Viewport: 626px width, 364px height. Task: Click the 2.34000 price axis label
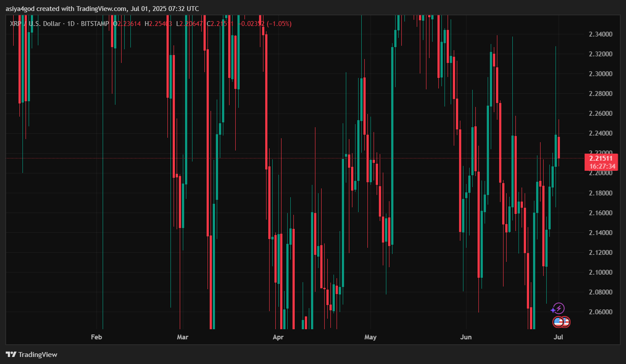coord(600,34)
